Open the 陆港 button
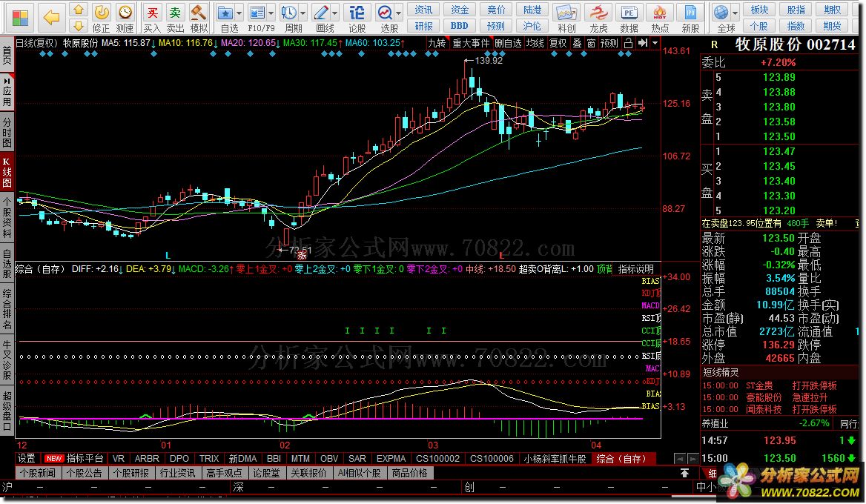 [532, 10]
